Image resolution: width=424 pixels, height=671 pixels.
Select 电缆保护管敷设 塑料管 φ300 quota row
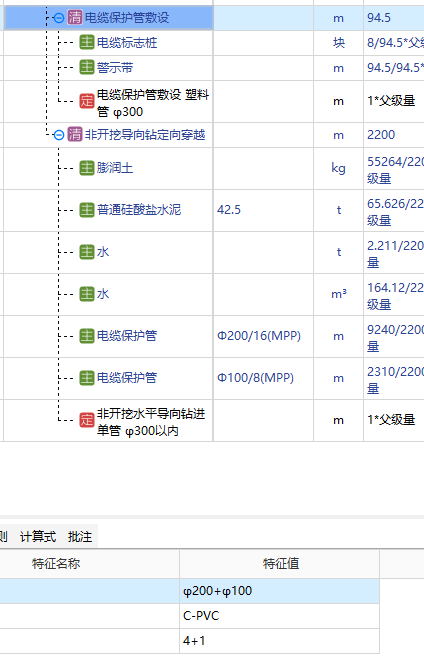pos(153,103)
